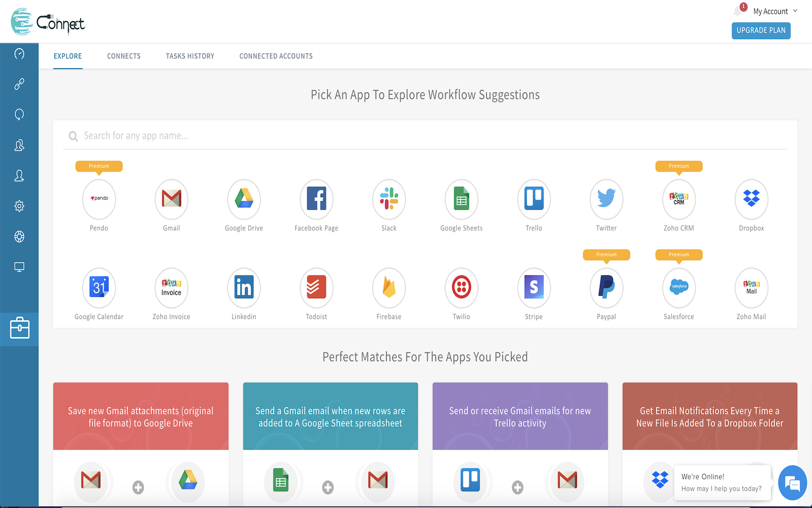
Task: Choose the Google Calendar app icon
Action: [99, 288]
